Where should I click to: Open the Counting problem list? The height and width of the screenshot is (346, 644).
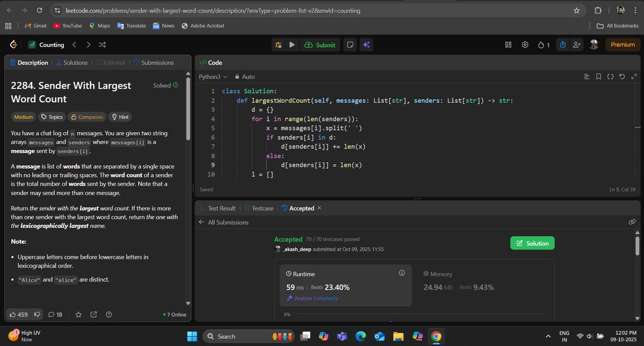click(46, 45)
